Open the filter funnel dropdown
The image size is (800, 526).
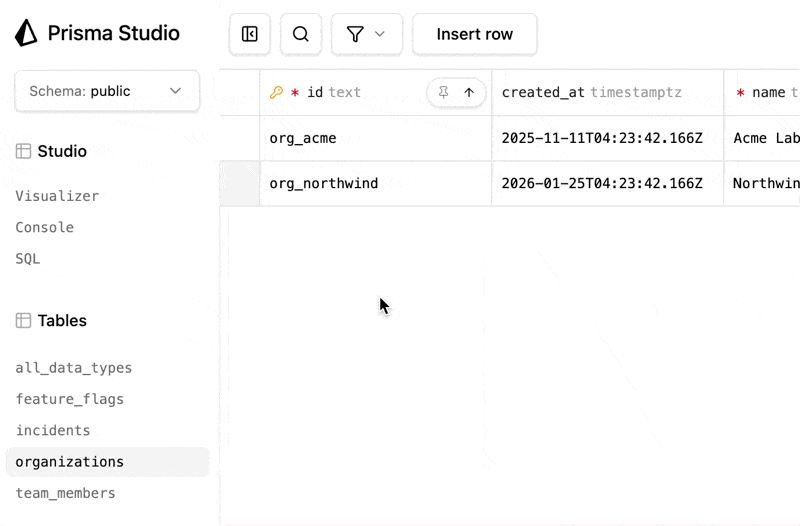[x=366, y=34]
